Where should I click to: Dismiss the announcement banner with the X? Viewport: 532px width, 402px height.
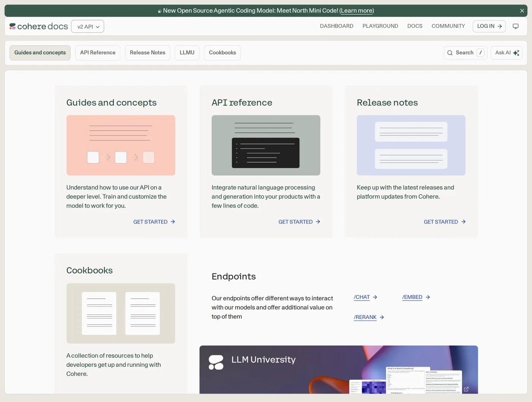(x=522, y=11)
